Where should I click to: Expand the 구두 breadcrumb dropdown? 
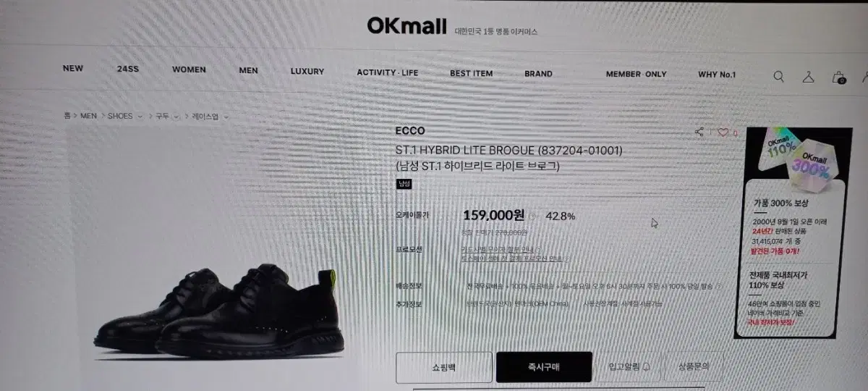176,116
